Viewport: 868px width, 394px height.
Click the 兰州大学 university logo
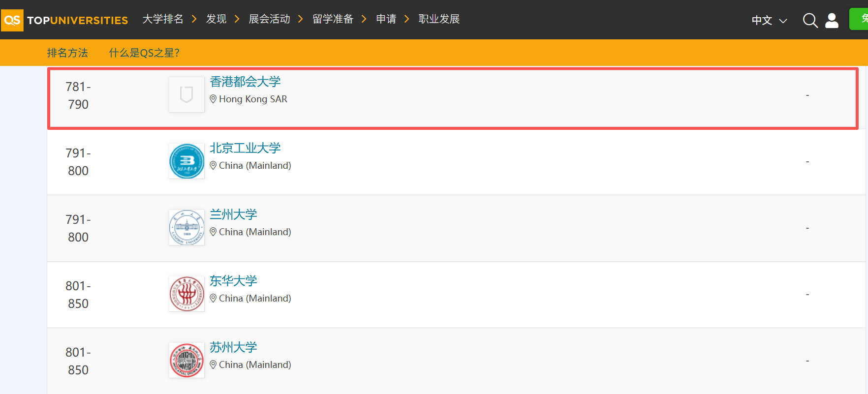(186, 227)
